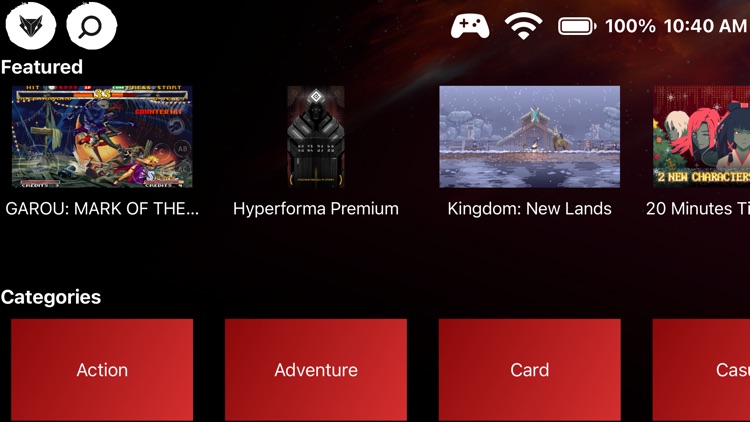Click the magnifying glass search icon
Image resolution: width=750 pixels, height=422 pixels.
[91, 26]
